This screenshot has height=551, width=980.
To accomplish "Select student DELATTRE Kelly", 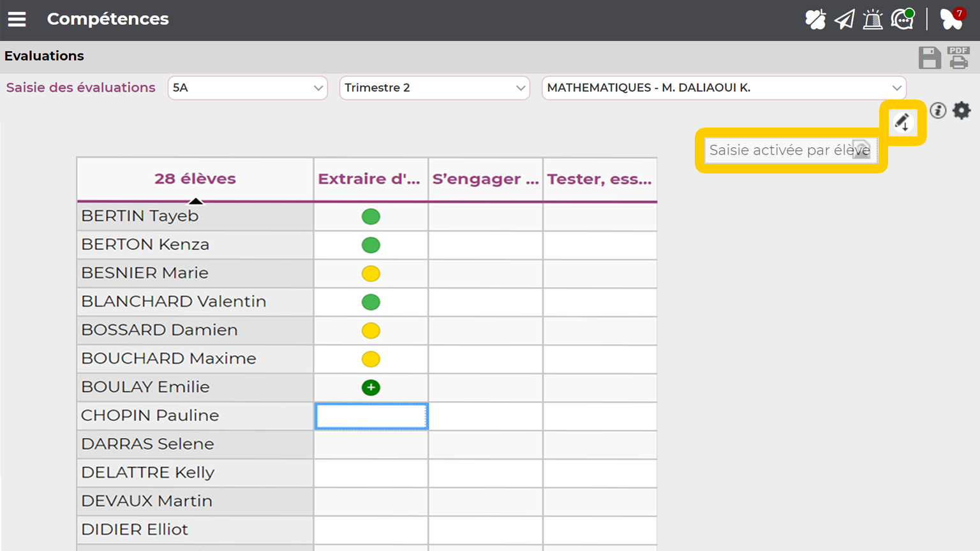I will click(195, 473).
